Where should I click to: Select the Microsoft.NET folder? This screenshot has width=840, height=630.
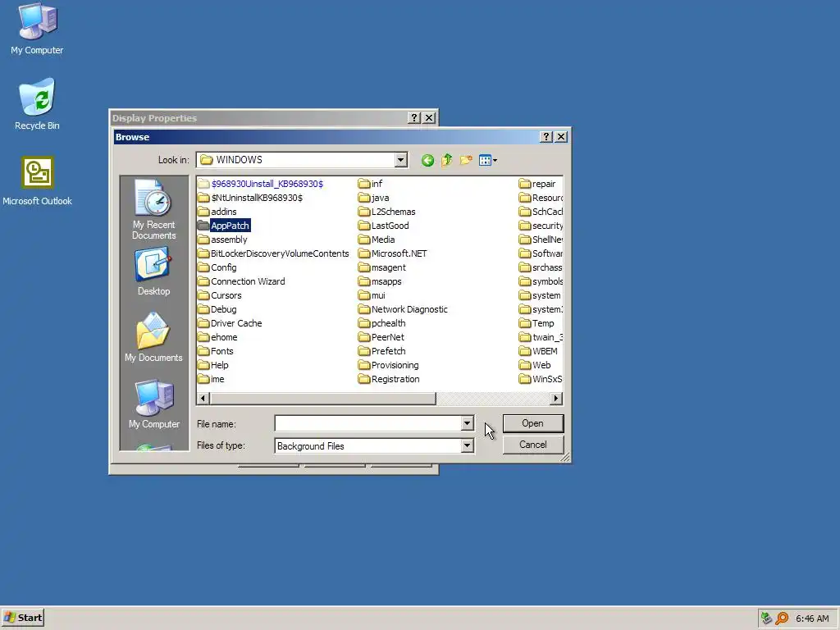(393, 253)
